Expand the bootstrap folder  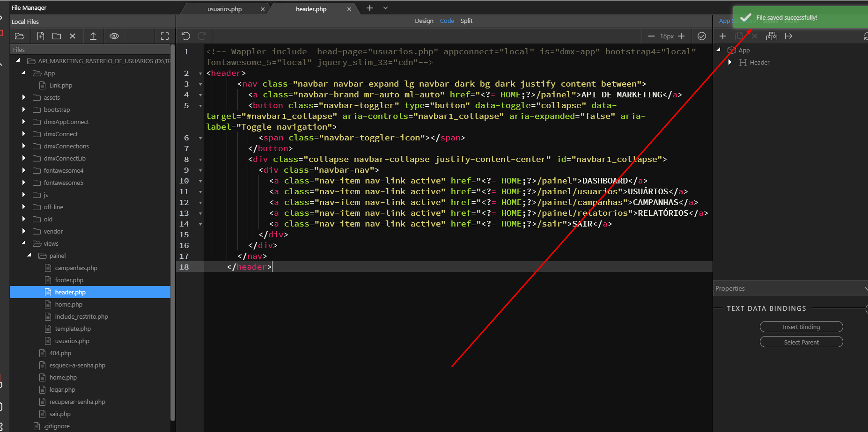(24, 110)
